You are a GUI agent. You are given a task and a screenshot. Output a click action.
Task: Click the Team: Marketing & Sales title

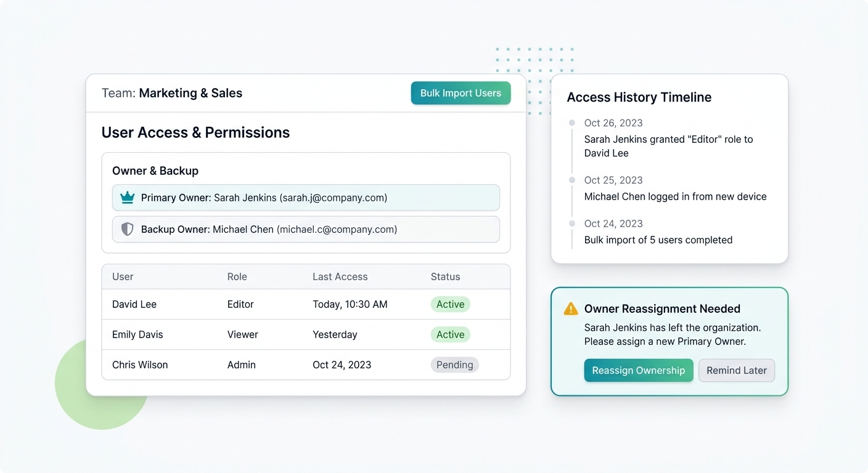coord(172,93)
